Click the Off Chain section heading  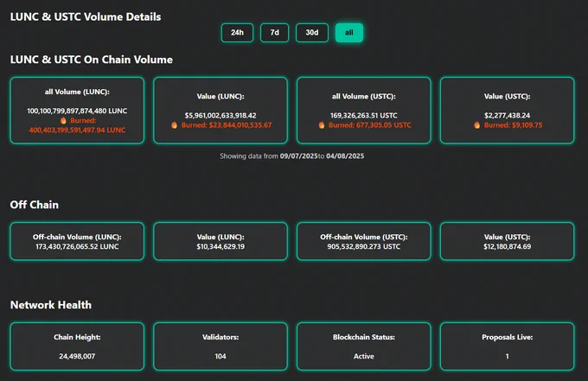pos(34,205)
